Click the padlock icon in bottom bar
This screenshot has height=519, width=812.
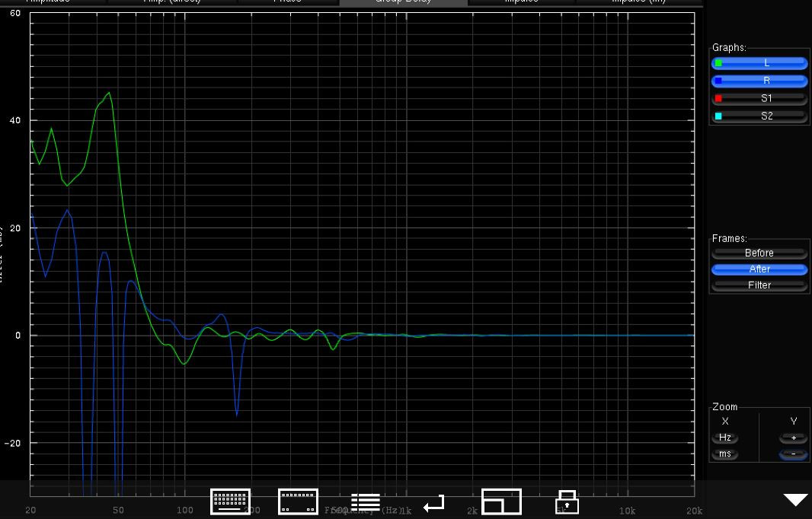click(x=567, y=502)
